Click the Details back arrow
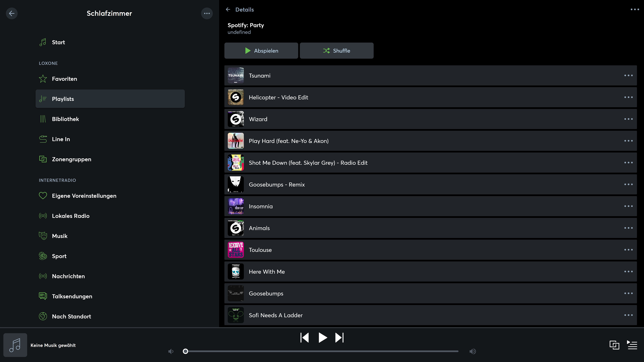The image size is (644, 362). pyautogui.click(x=228, y=10)
